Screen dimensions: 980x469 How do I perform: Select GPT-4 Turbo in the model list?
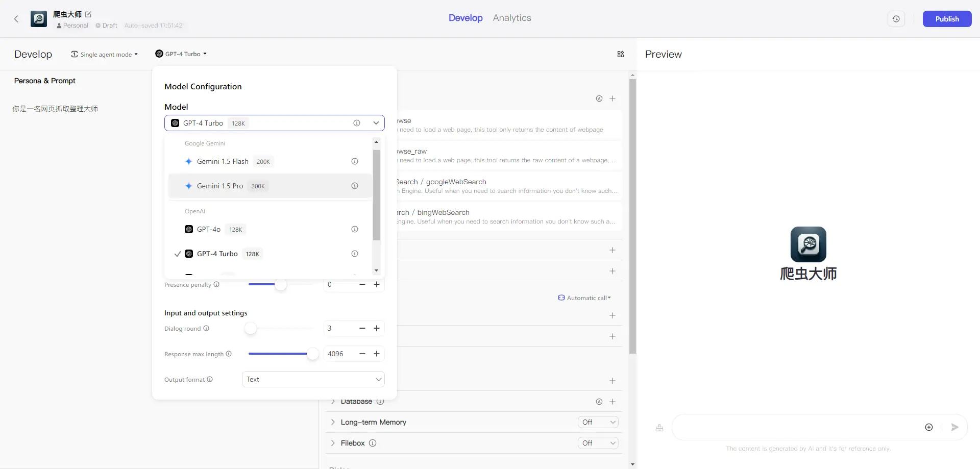[270, 254]
